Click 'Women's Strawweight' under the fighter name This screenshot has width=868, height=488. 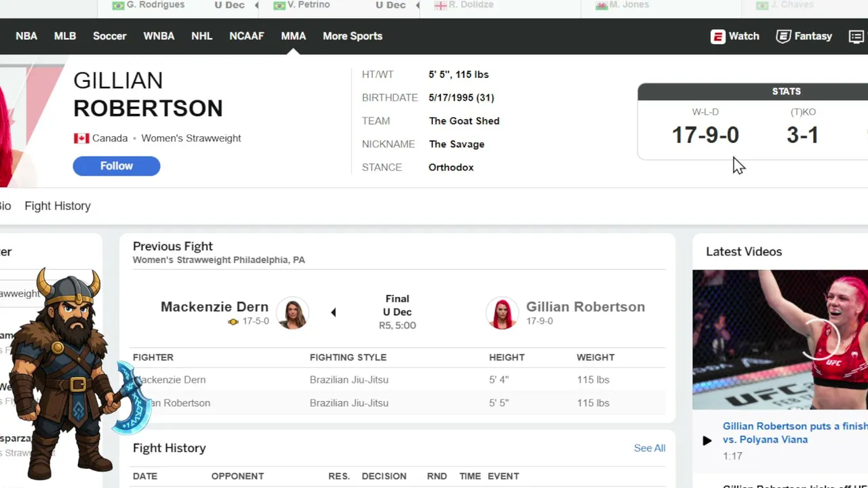191,138
